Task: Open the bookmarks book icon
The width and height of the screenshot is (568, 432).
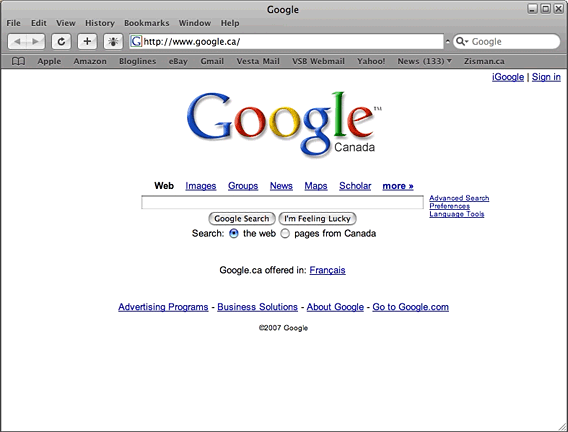Action: 18,61
